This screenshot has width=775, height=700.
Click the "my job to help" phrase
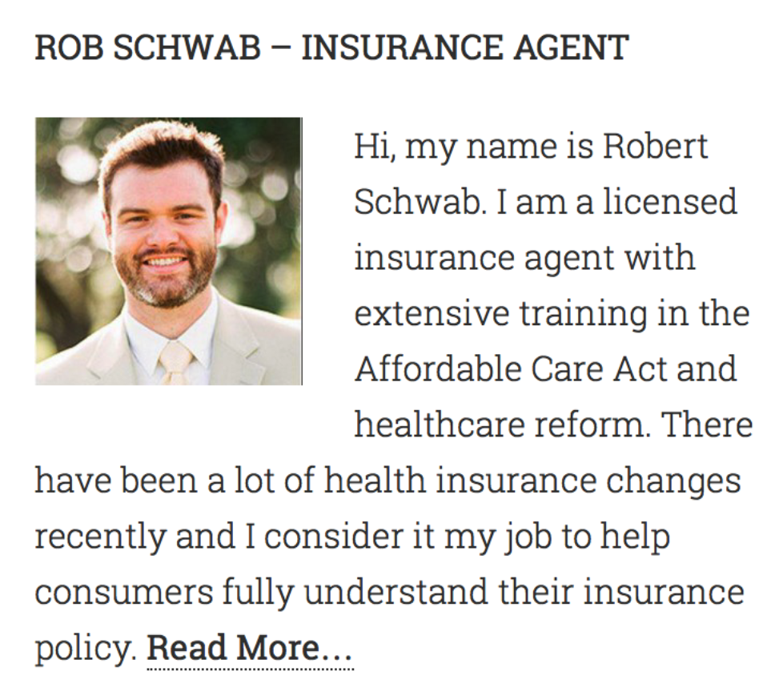pos(557,538)
